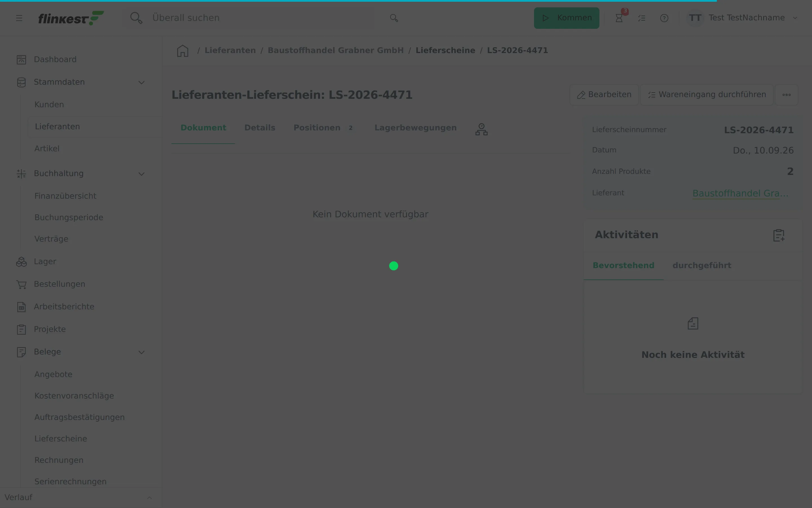Switch to the Dokument tab
Screen dimensions: 812x508
coord(203,128)
